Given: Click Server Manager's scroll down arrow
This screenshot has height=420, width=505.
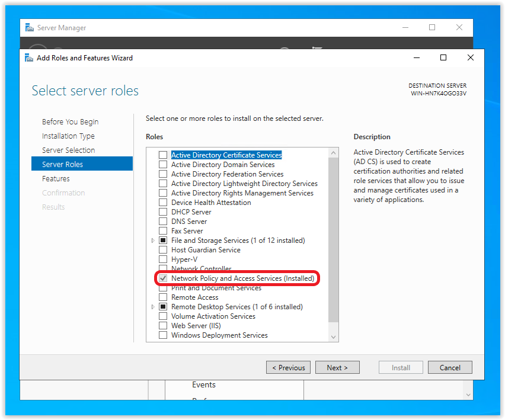Looking at the screenshot, I should tap(468, 395).
